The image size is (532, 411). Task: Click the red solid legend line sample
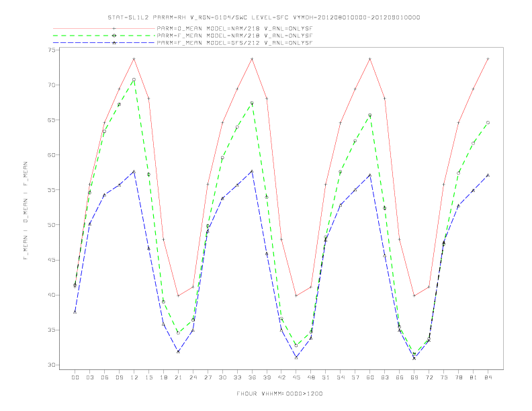(x=104, y=29)
